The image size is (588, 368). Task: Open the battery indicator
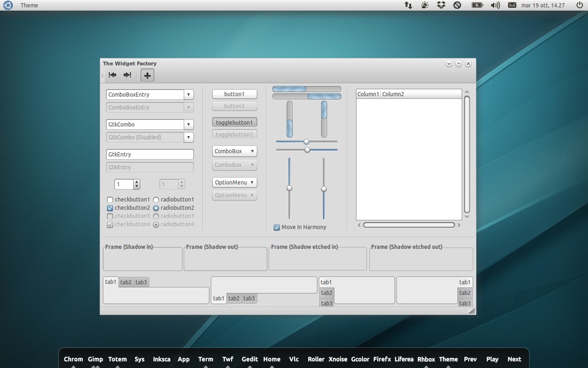pyautogui.click(x=477, y=5)
